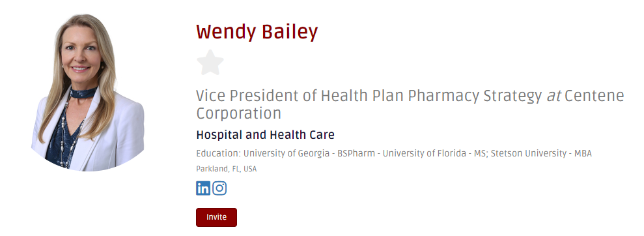Click the red Invite button
The width and height of the screenshot is (644, 236).
[216, 217]
